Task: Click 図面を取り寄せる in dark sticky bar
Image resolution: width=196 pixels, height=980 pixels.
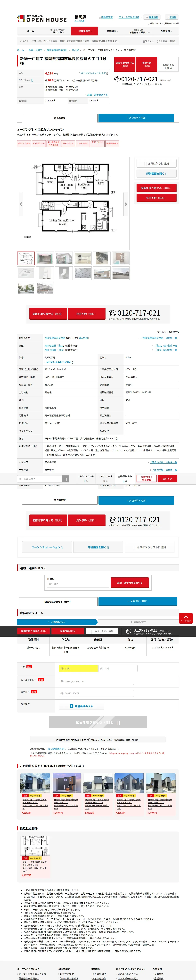Action: tap(33, 631)
